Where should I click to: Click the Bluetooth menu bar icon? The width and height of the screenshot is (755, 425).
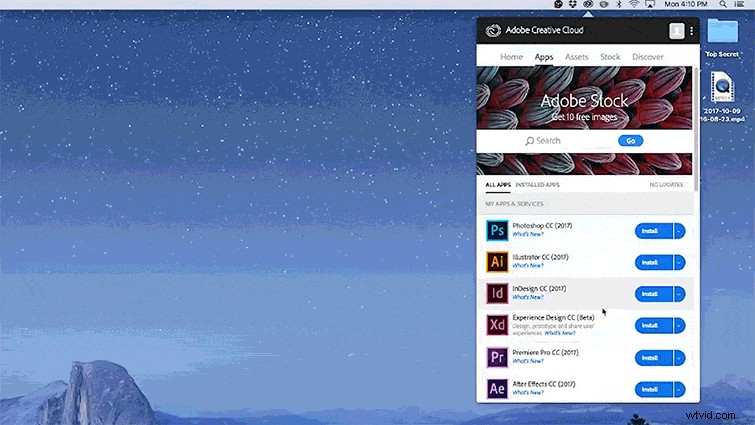click(619, 4)
